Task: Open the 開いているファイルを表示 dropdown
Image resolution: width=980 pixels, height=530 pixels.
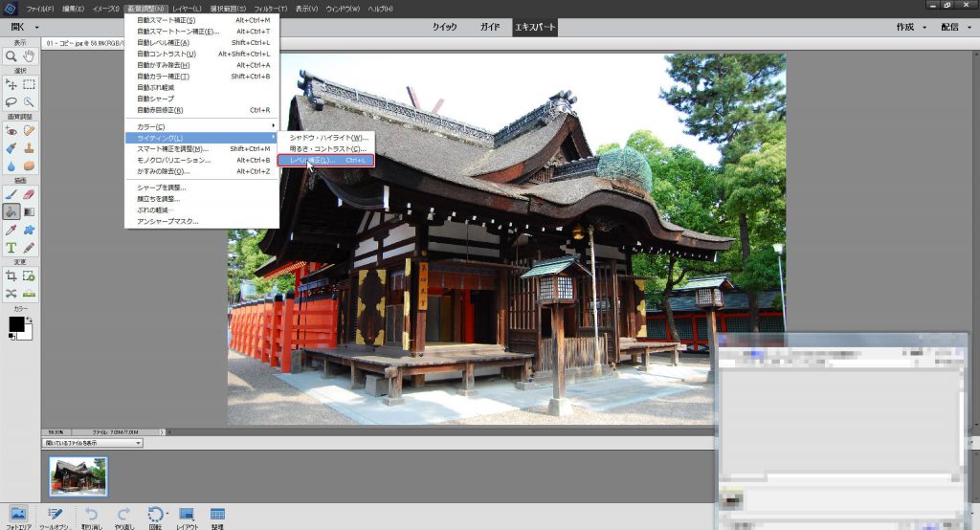Action: tap(93, 443)
